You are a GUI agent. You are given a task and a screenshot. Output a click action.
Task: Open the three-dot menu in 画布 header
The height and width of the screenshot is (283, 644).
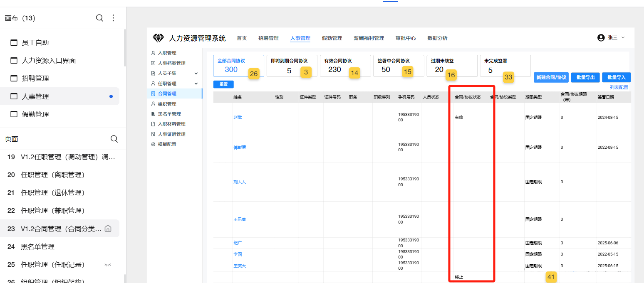point(113,18)
